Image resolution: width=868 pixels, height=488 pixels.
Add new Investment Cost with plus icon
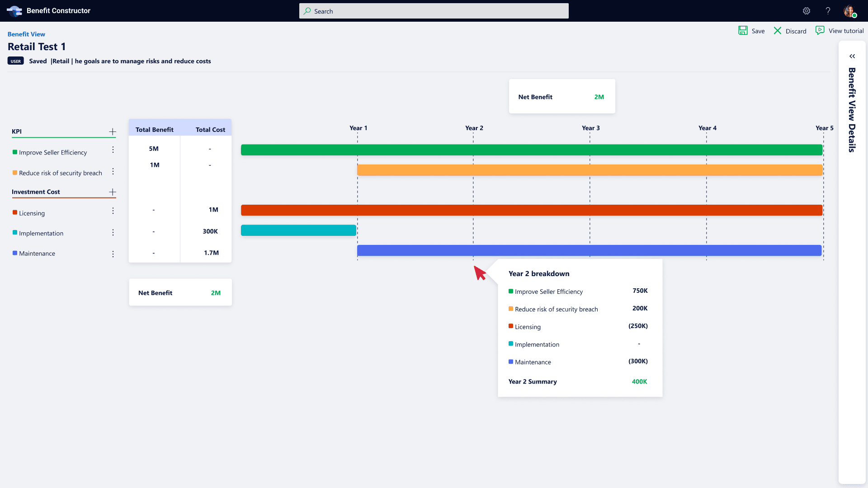coord(113,192)
